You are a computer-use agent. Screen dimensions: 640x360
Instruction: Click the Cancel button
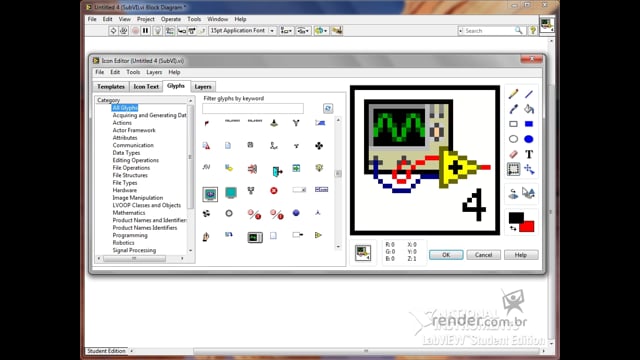point(484,255)
